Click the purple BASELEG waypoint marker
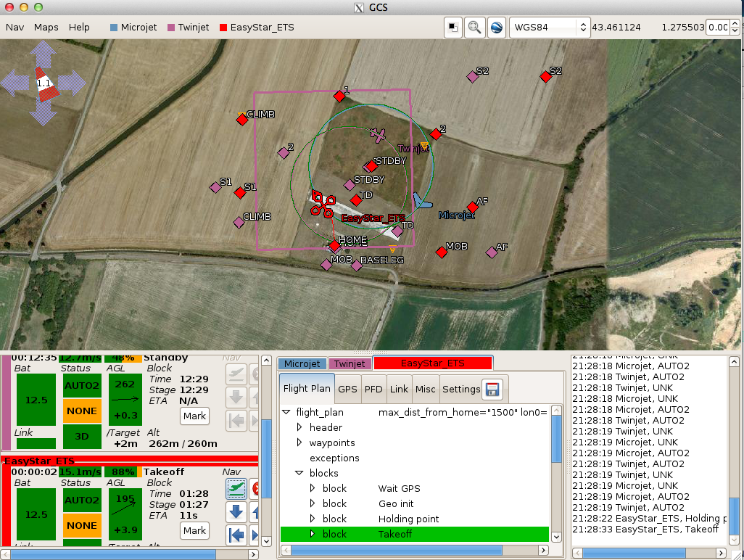744x560 pixels. (x=356, y=265)
